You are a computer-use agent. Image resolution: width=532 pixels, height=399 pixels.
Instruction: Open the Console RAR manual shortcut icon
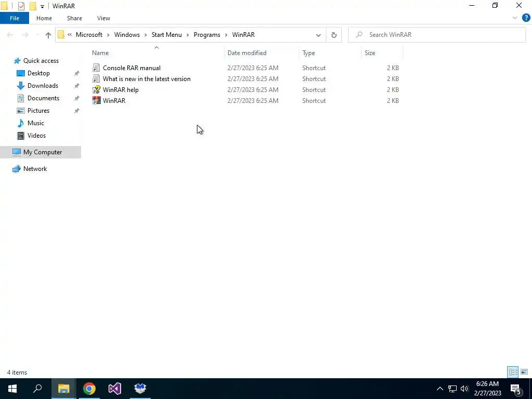[96, 68]
